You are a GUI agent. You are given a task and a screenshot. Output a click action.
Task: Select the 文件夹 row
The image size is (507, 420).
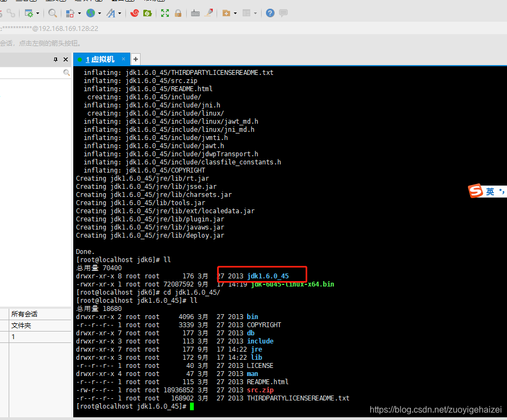coord(36,325)
